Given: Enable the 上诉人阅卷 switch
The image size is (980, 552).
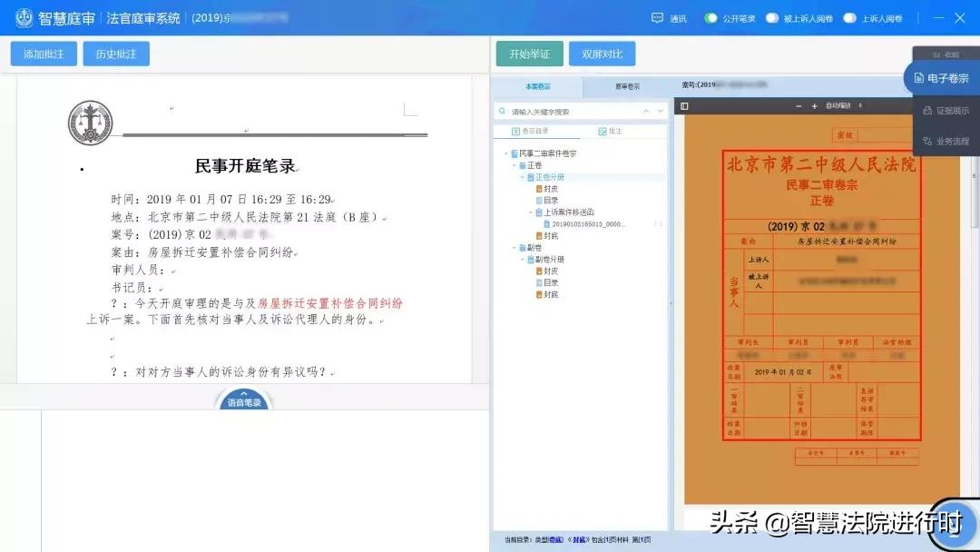Looking at the screenshot, I should [x=849, y=18].
